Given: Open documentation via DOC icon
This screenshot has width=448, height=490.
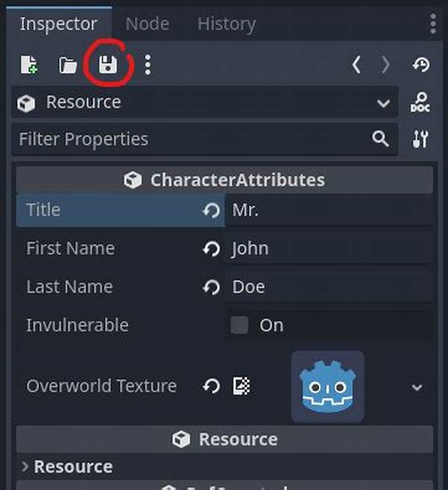Looking at the screenshot, I should pyautogui.click(x=420, y=102).
